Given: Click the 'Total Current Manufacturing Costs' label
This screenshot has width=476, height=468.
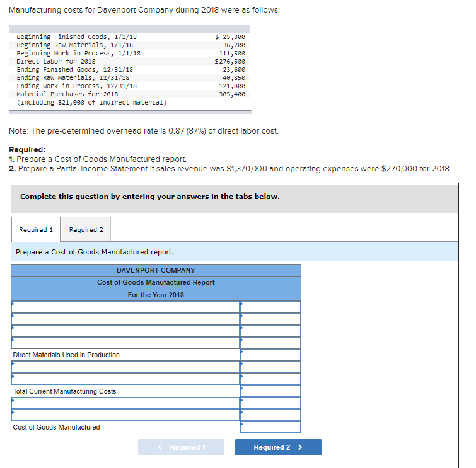Looking at the screenshot, I should tap(64, 391).
